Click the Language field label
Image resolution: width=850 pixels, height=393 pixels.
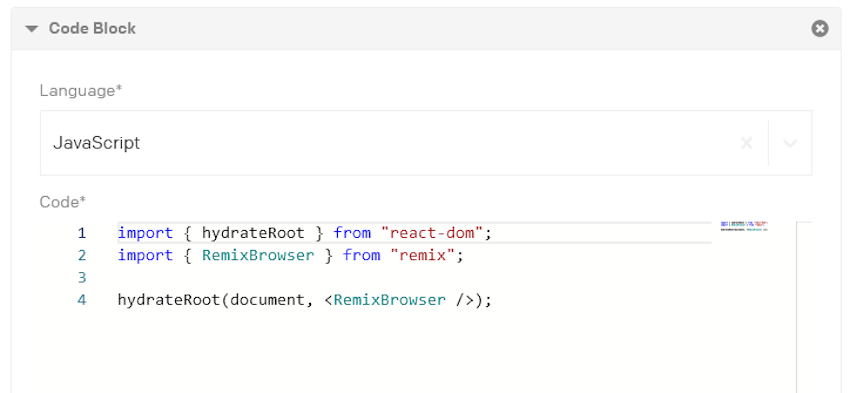click(81, 91)
